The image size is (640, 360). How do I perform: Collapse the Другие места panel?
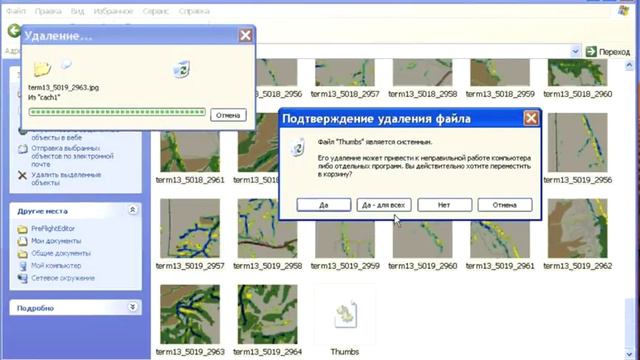(133, 210)
